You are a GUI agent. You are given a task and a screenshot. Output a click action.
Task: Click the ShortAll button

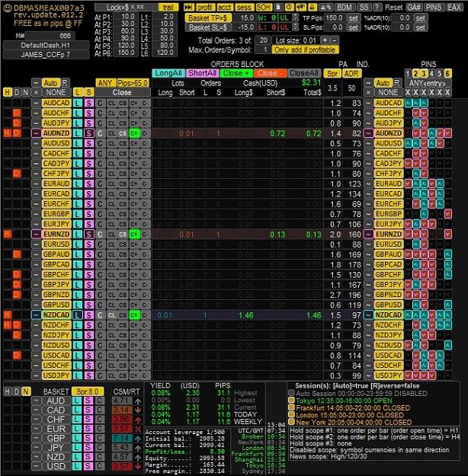(202, 73)
